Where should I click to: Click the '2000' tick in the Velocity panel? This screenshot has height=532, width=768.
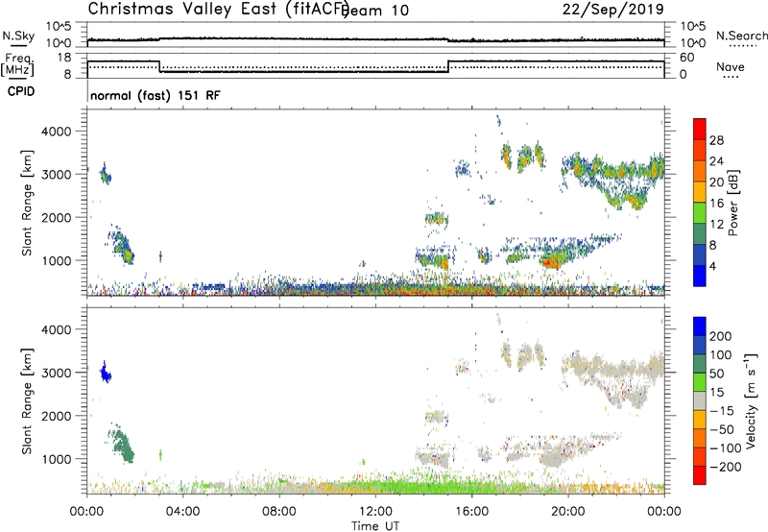(x=56, y=416)
